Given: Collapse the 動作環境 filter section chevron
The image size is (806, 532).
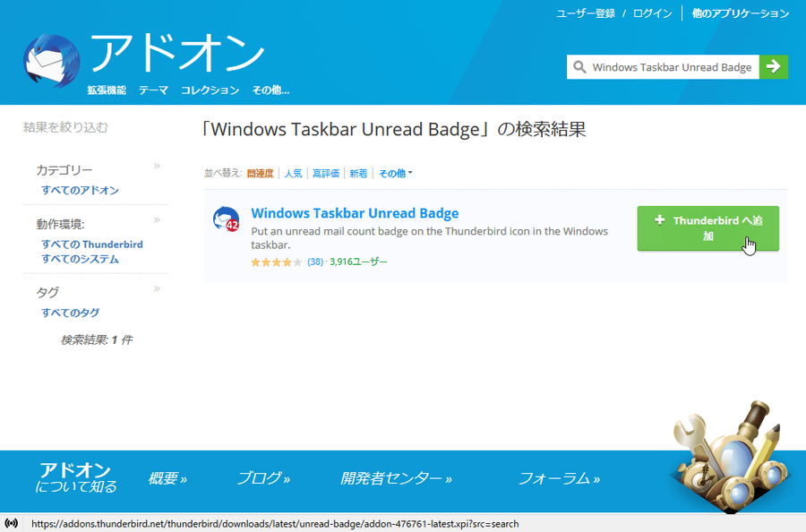Looking at the screenshot, I should coord(157,220).
